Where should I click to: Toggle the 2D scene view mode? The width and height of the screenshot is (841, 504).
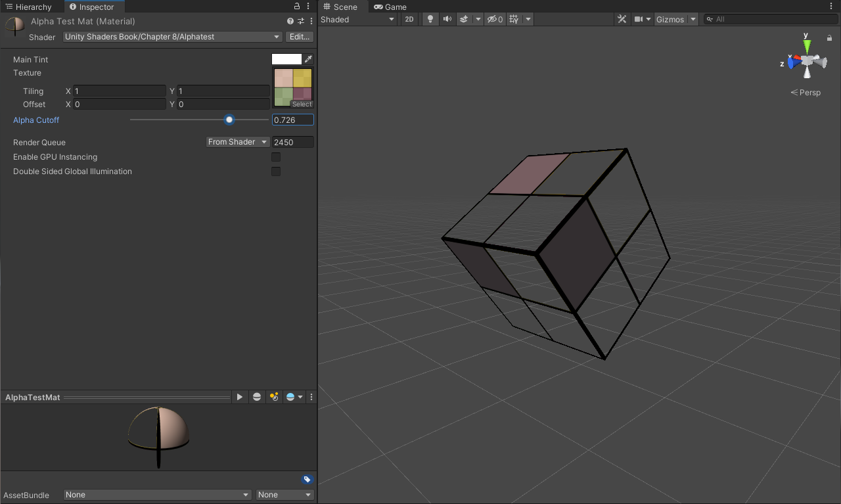[x=409, y=20]
